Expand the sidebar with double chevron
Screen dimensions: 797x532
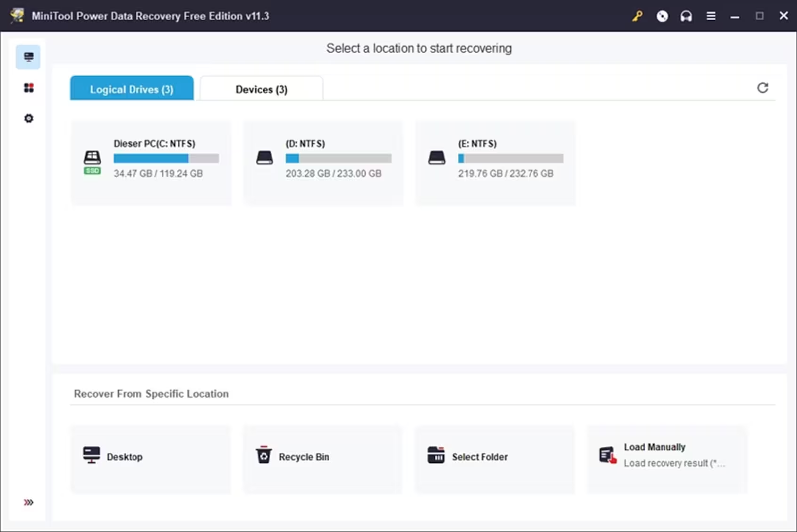tap(29, 502)
